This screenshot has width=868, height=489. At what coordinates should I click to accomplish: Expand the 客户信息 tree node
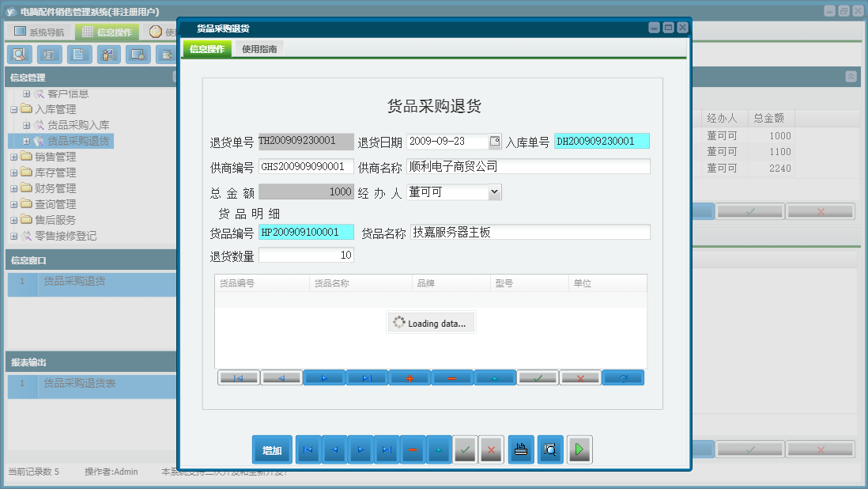26,94
